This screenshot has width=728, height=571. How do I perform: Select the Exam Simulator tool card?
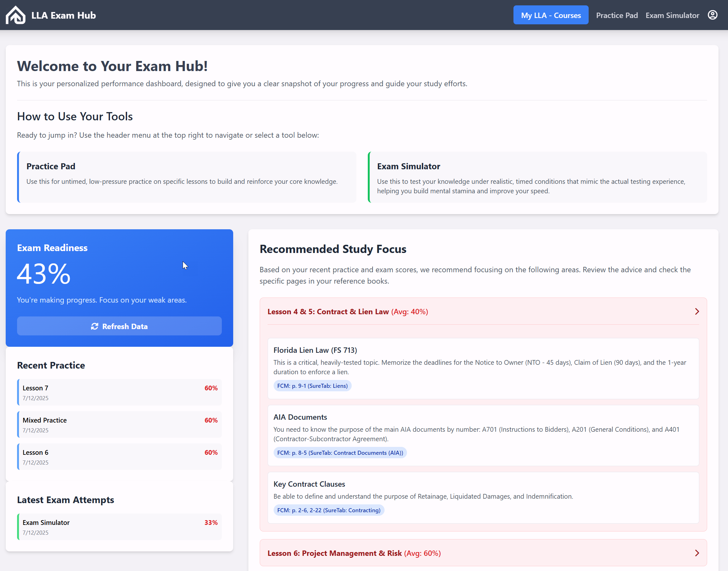point(537,177)
